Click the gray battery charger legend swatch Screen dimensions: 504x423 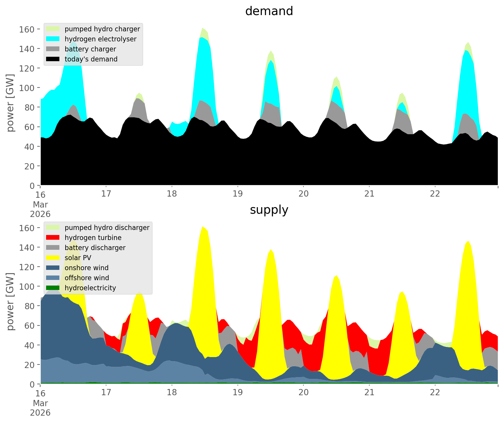53,49
